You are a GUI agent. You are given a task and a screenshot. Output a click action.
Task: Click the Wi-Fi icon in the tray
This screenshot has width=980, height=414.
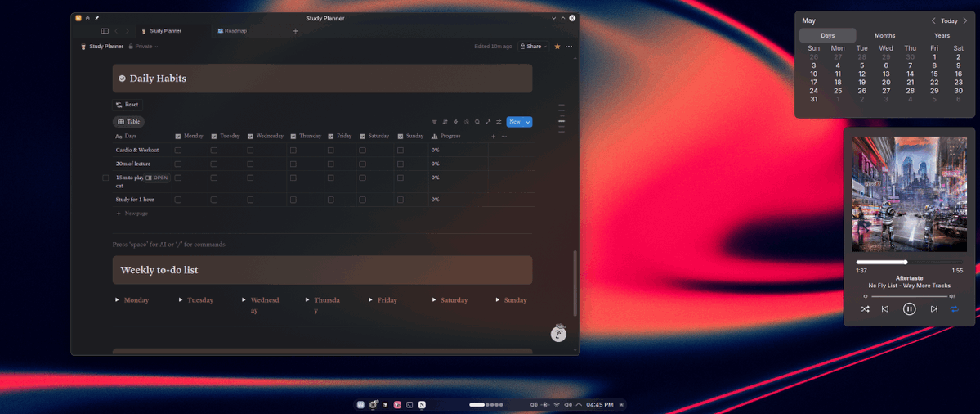(557, 405)
